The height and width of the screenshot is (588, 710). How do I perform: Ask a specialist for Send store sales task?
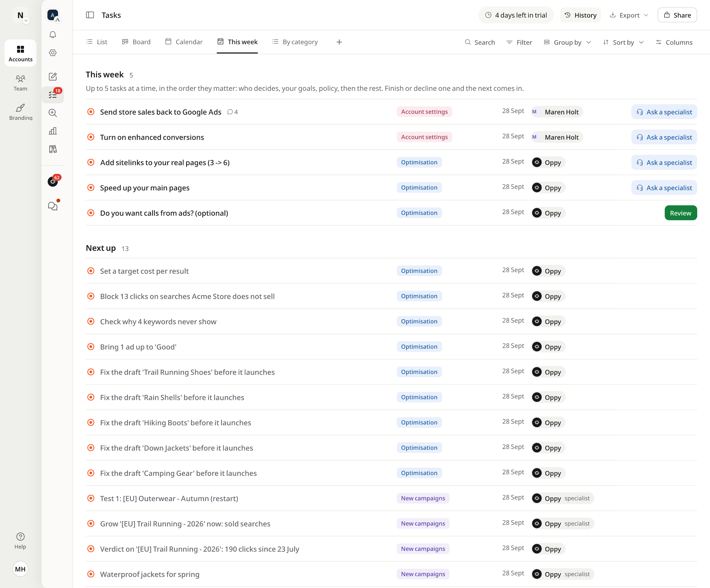pyautogui.click(x=664, y=112)
